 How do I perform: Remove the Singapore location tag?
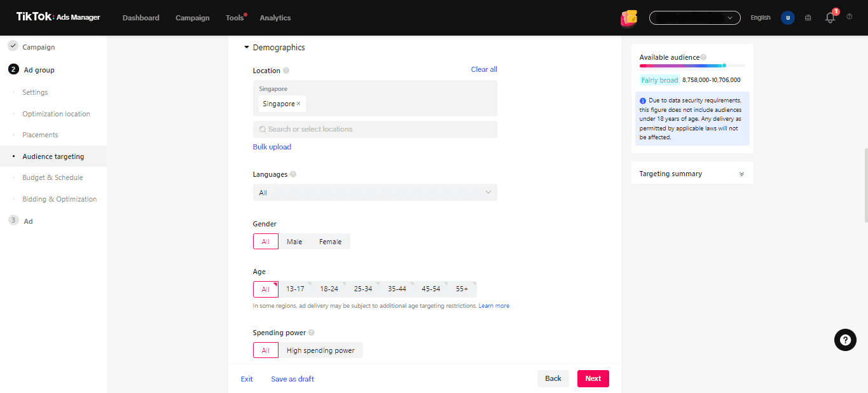[x=299, y=103]
